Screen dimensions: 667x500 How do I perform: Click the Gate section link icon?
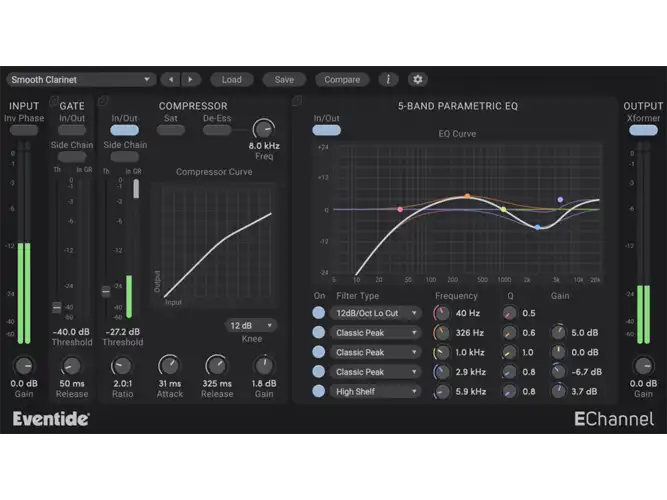(x=54, y=101)
